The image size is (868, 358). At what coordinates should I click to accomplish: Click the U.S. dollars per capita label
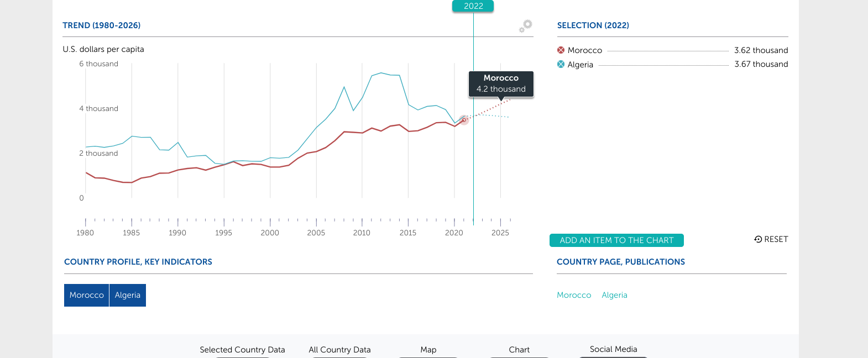103,49
